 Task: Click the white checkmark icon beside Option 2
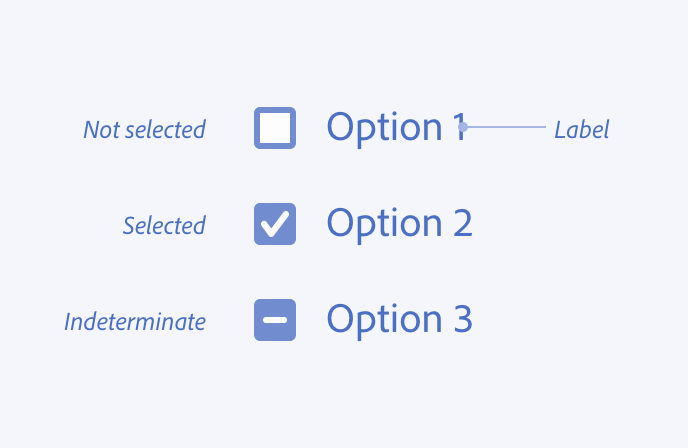[275, 225]
